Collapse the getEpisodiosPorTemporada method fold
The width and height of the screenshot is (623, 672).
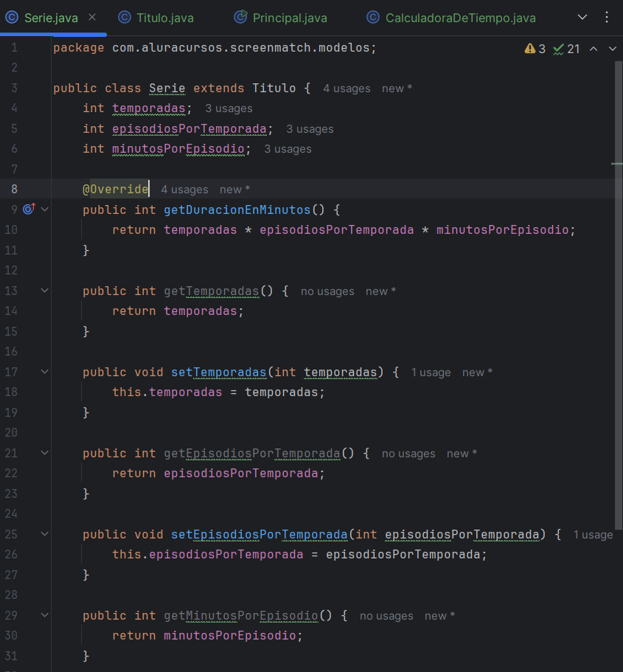coord(44,453)
